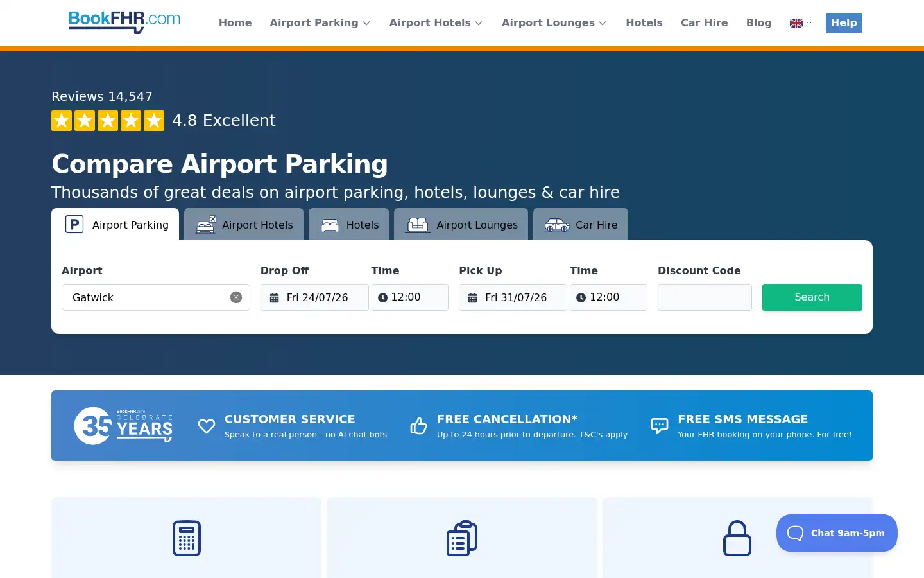
Task: Go to Home in navigation
Action: pos(235,23)
